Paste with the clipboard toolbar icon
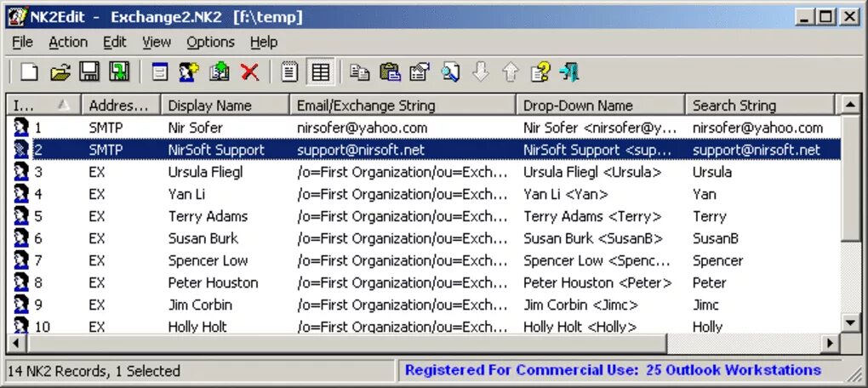This screenshot has height=388, width=868. tap(390, 72)
